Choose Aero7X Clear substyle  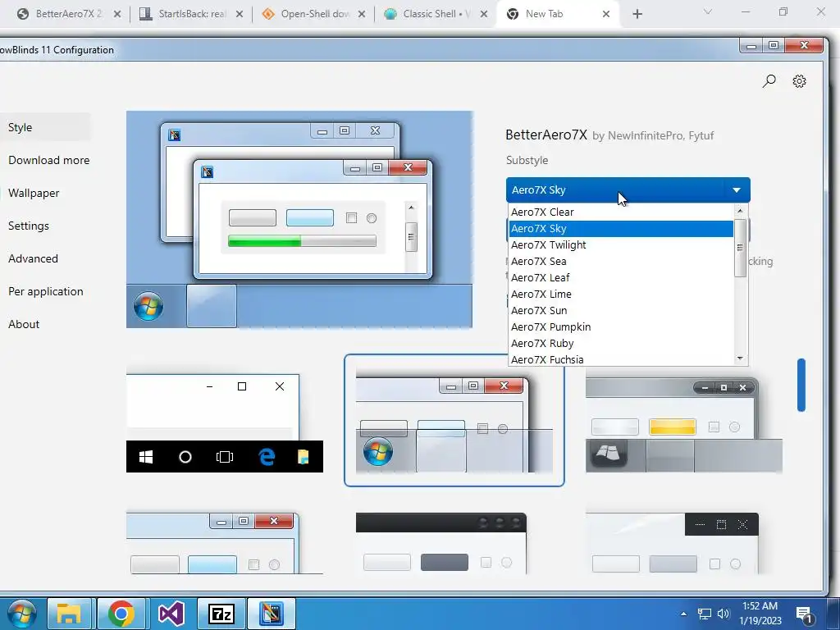[x=620, y=212]
